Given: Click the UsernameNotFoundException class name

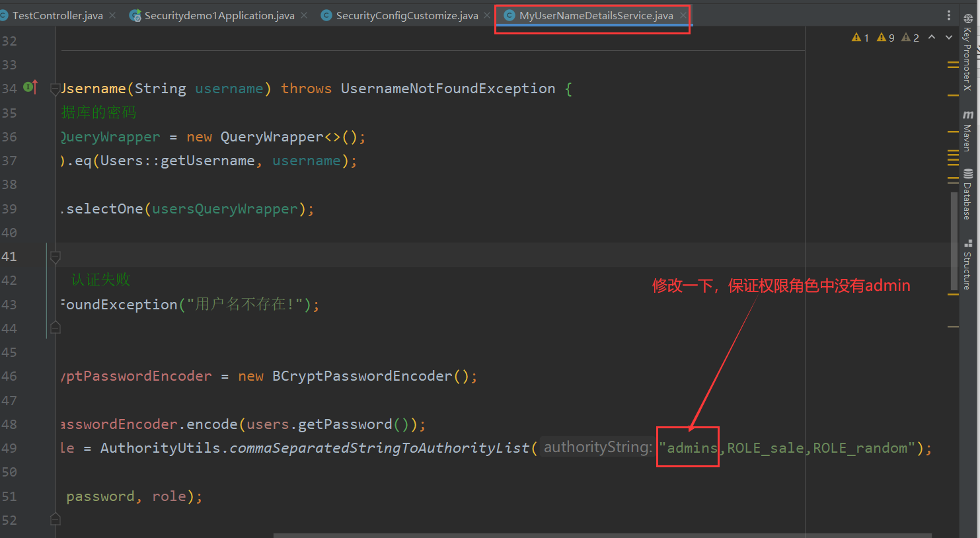Looking at the screenshot, I should point(448,89).
